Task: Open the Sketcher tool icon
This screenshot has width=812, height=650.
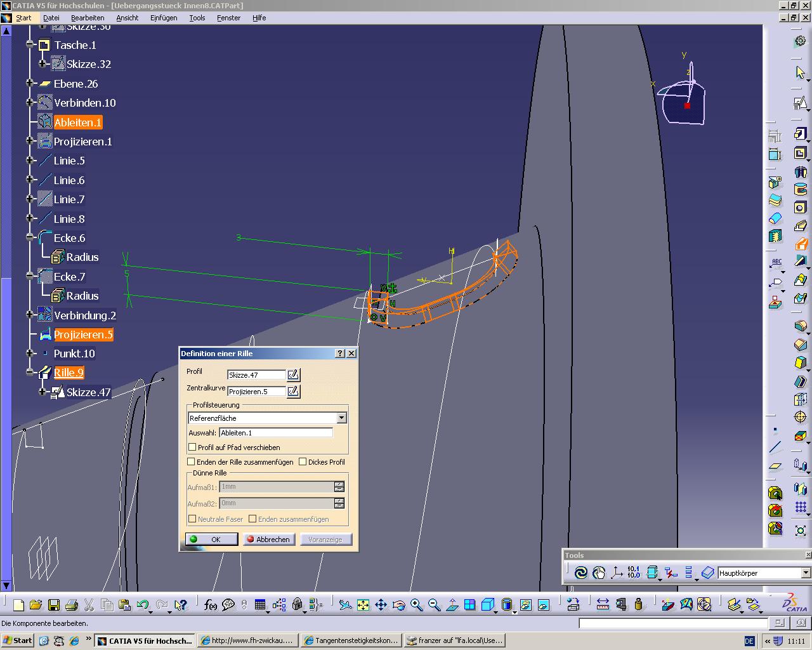Action: point(801,103)
